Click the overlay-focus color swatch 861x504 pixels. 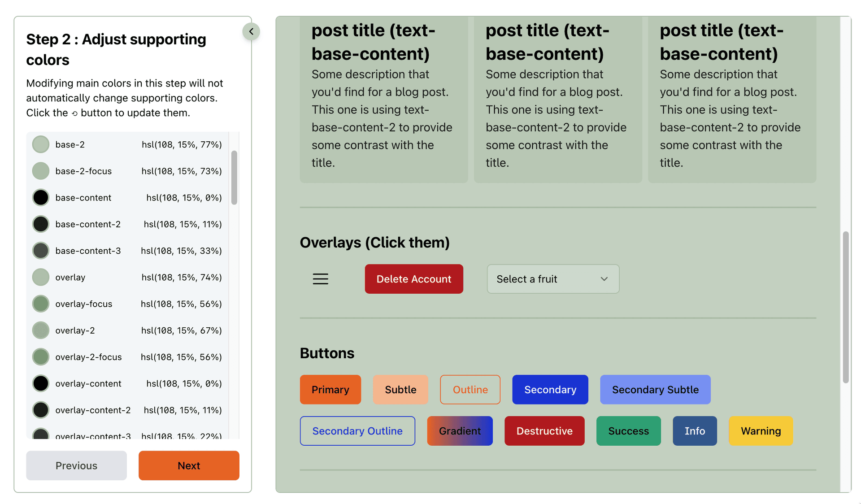[40, 304]
